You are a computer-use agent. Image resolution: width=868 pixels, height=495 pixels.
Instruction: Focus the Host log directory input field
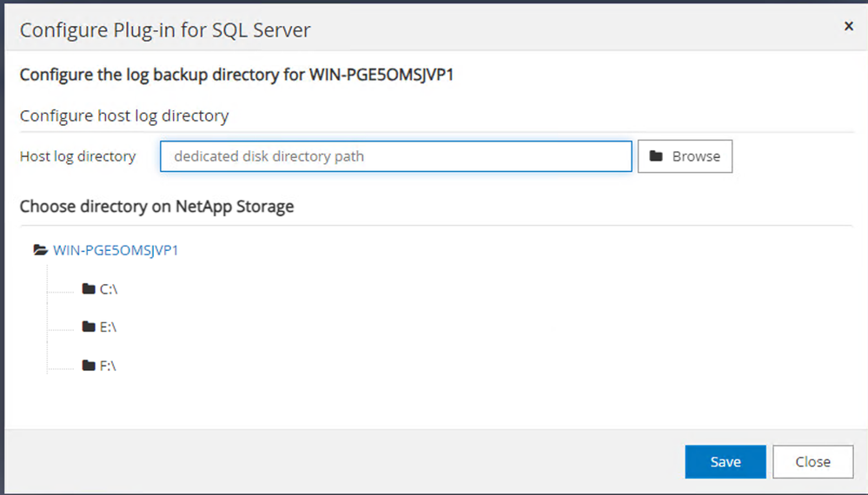395,156
